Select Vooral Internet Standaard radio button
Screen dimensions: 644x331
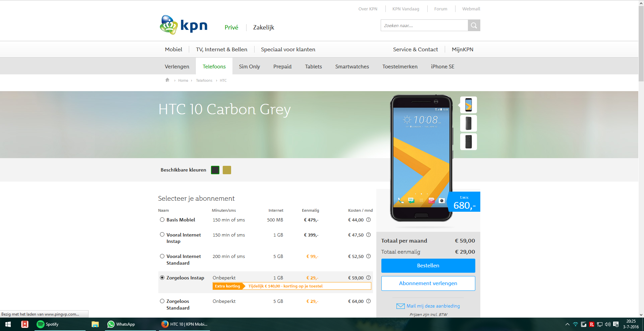162,256
